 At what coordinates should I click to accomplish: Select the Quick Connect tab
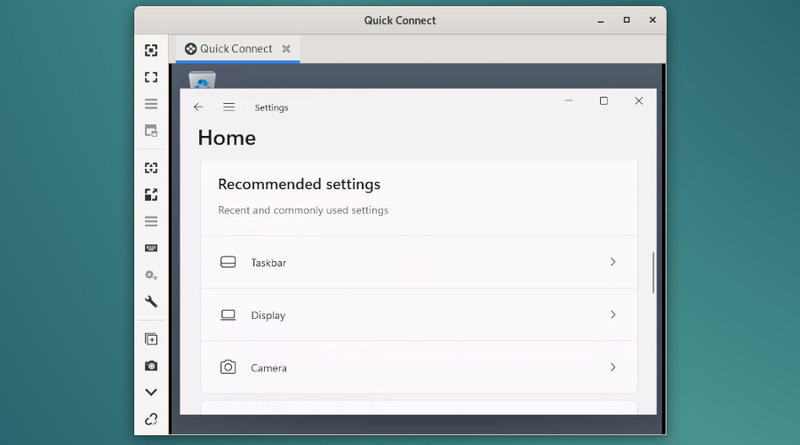238,49
